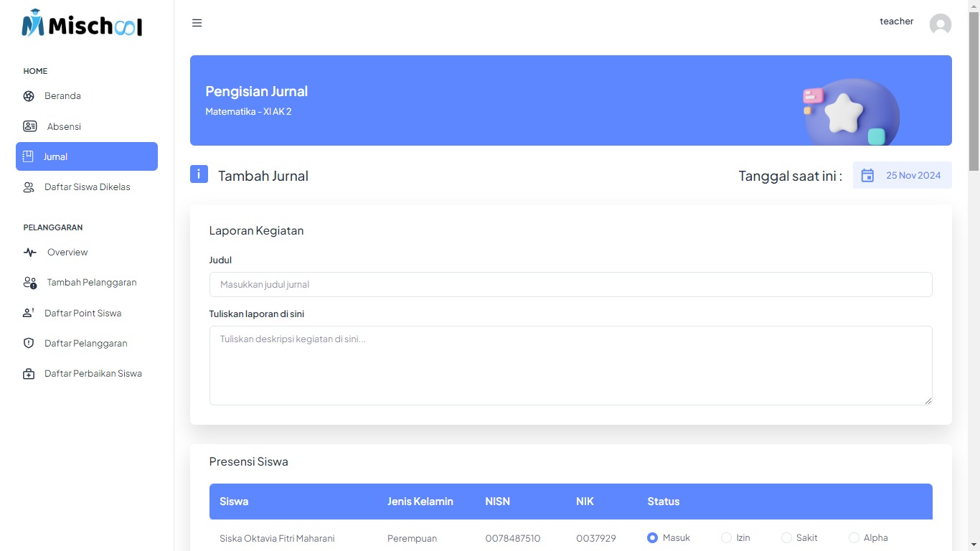Go to Tambah Pelanggaran page
The width and height of the screenshot is (980, 551).
coord(91,283)
